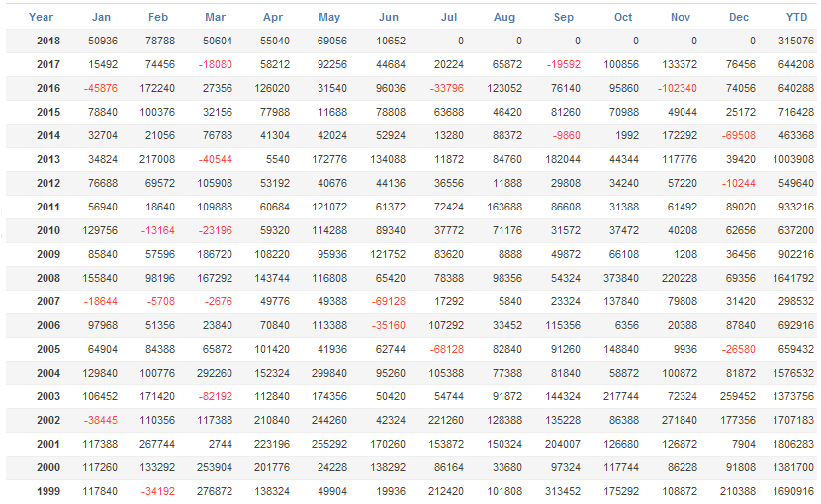Click the red -19592 value in 2017
Screen dimensions: 821x504
564,64
